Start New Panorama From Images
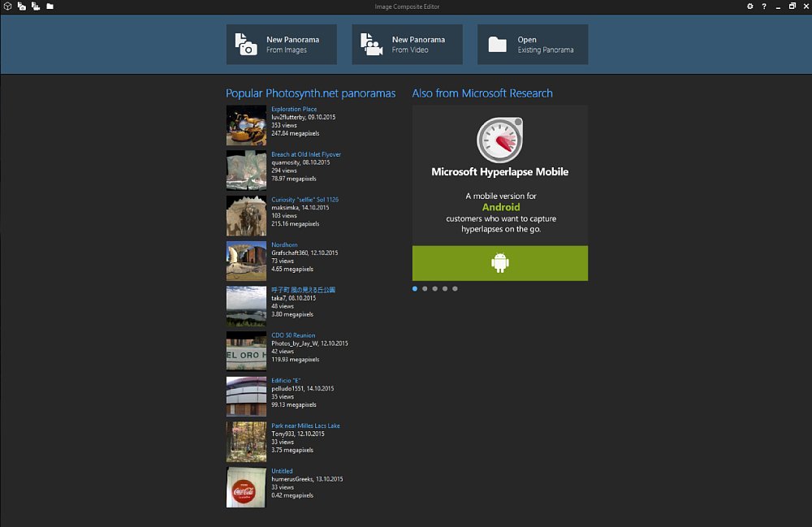Screen dimensions: 812x527 (x=281, y=45)
